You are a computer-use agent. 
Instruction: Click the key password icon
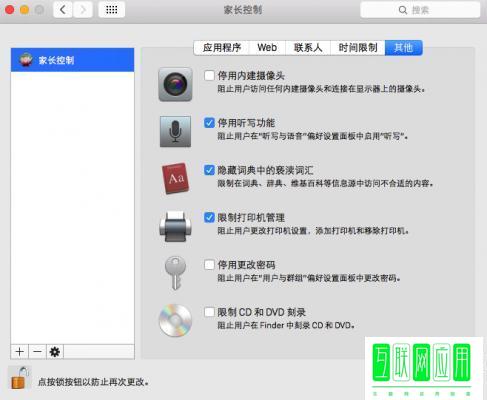[x=175, y=273]
